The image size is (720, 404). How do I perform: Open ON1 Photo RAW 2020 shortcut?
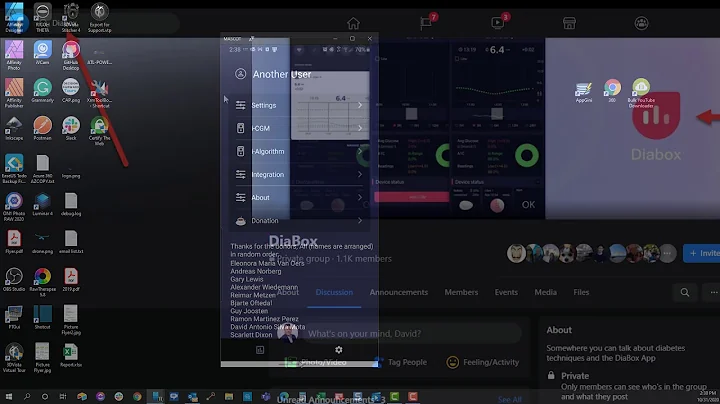click(x=14, y=207)
